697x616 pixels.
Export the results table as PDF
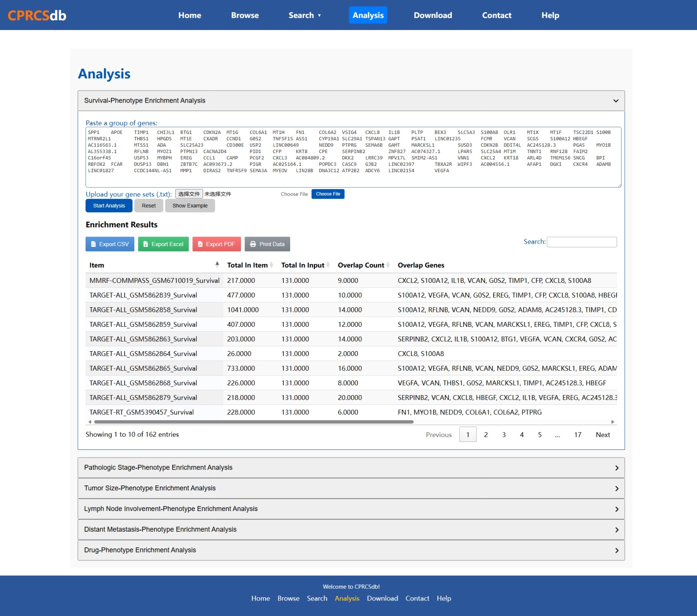(217, 244)
